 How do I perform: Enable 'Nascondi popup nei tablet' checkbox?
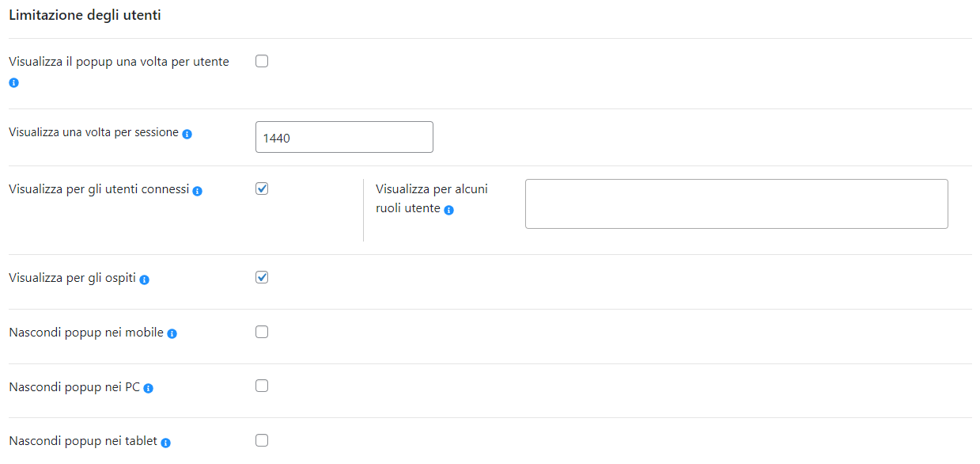point(262,440)
